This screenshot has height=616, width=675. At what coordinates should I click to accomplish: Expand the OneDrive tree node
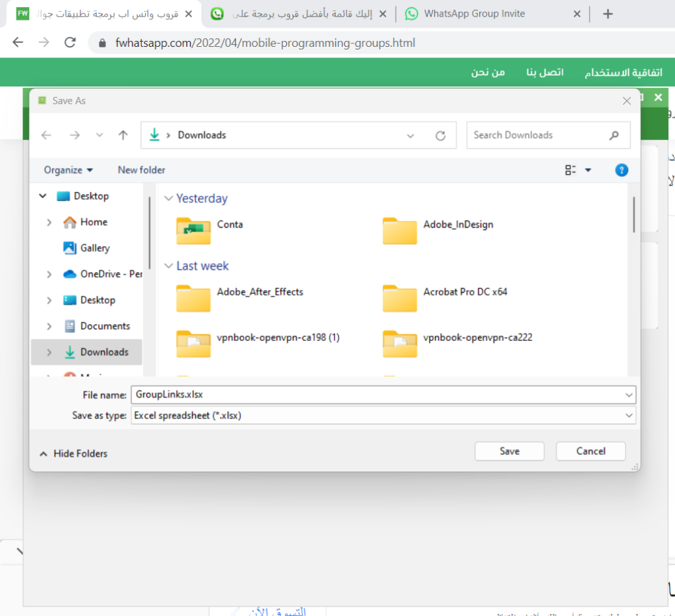[49, 274]
